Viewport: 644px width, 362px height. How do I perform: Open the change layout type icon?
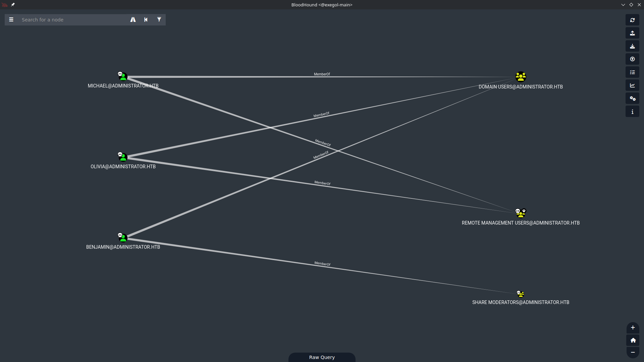(632, 72)
